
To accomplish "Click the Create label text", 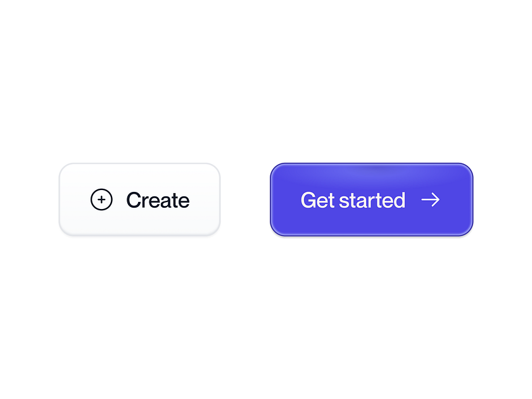I will 157,200.
